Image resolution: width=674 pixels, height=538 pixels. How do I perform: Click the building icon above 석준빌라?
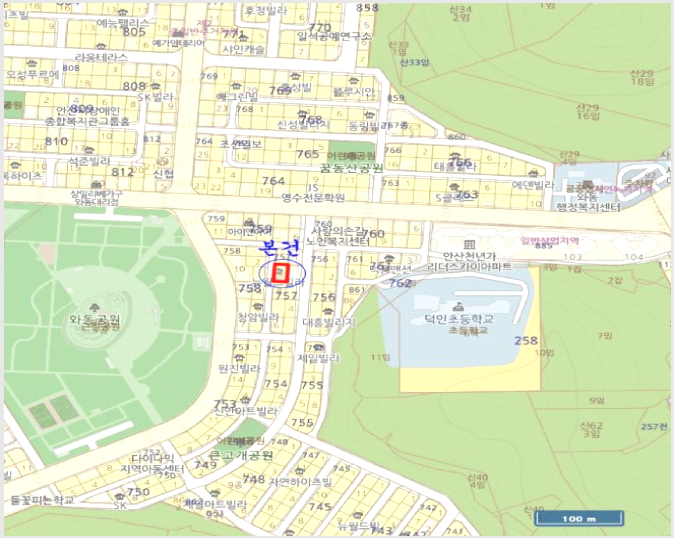89,150
